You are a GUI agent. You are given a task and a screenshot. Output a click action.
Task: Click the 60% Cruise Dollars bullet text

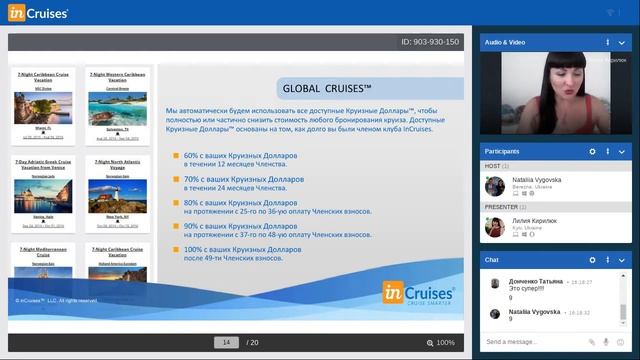coord(240,160)
